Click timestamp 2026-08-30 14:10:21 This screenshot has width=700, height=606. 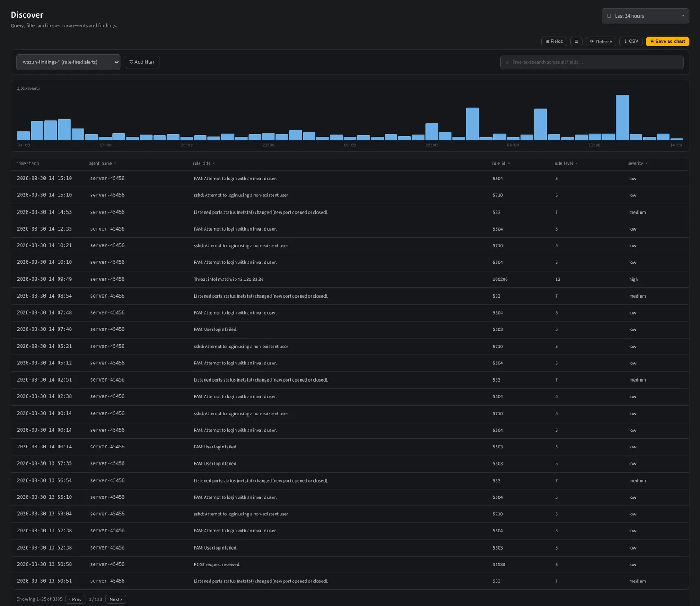click(44, 245)
